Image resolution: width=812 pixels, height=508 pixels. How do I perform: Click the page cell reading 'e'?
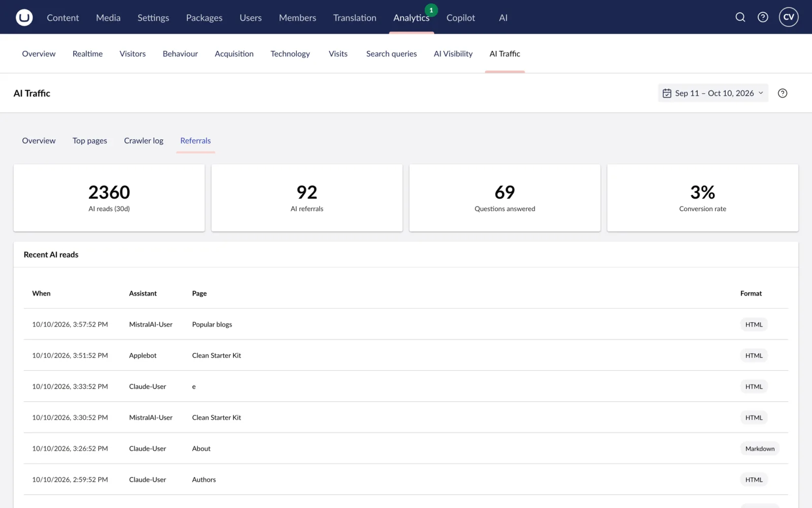click(x=194, y=387)
